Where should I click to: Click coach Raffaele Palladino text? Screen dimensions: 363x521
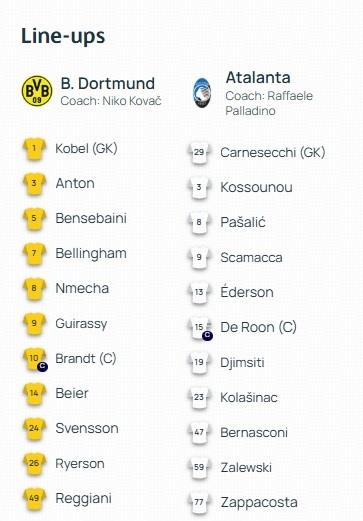(269, 103)
